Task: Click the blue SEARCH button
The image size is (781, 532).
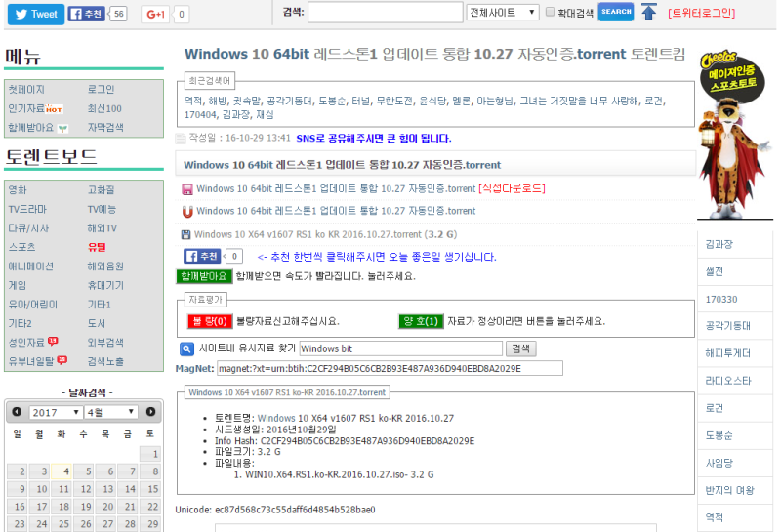Action: pyautogui.click(x=616, y=12)
